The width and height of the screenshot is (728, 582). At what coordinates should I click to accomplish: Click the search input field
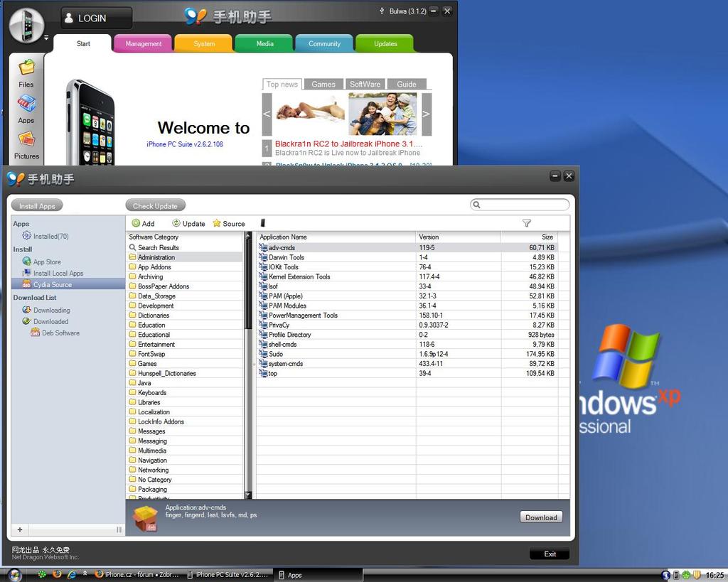[x=519, y=204]
